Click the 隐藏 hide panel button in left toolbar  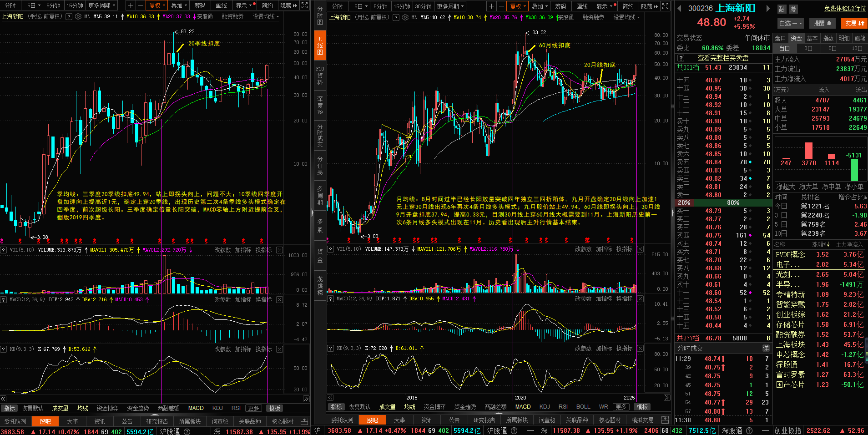click(288, 5)
